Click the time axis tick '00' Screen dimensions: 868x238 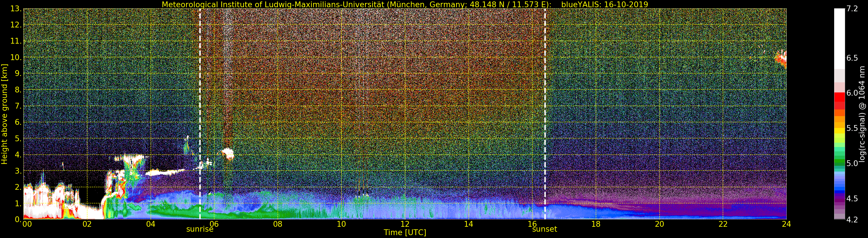27,224
